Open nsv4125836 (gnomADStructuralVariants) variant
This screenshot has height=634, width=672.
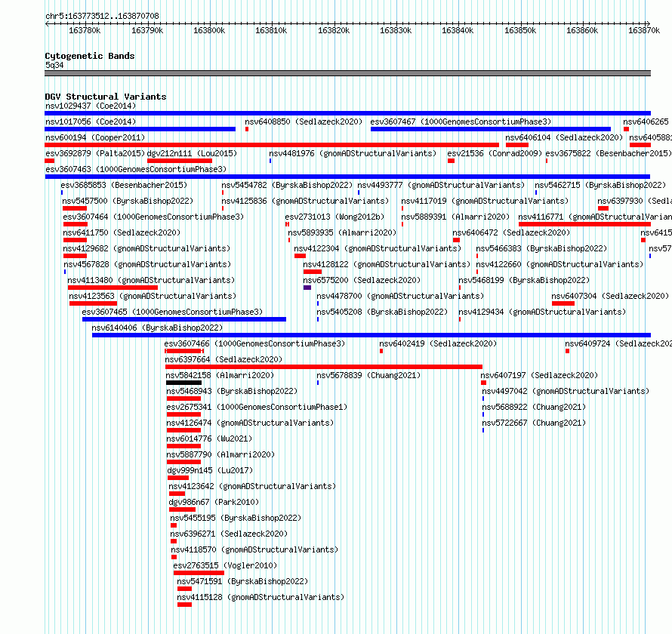305,201
